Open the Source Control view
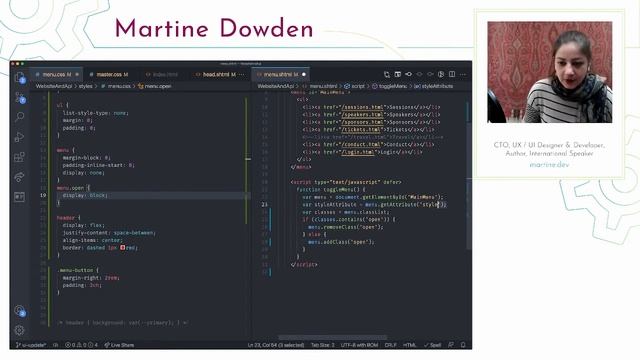The image size is (640, 360). [x=20, y=97]
